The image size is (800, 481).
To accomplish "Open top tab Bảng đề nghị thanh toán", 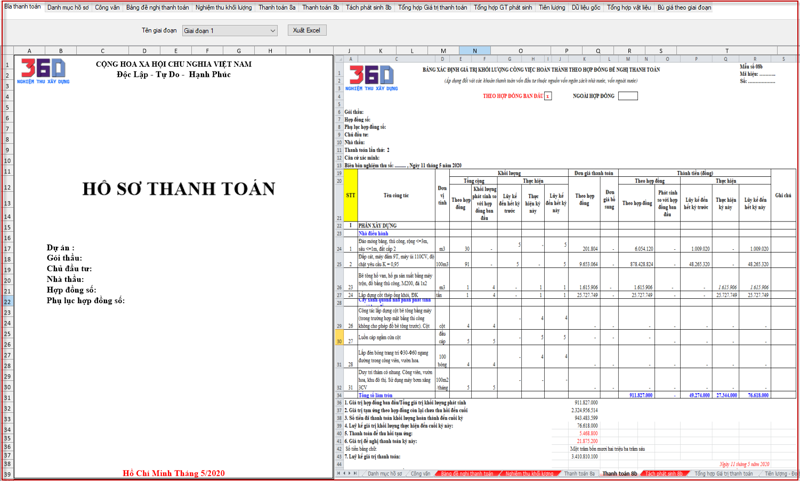I will [x=157, y=8].
